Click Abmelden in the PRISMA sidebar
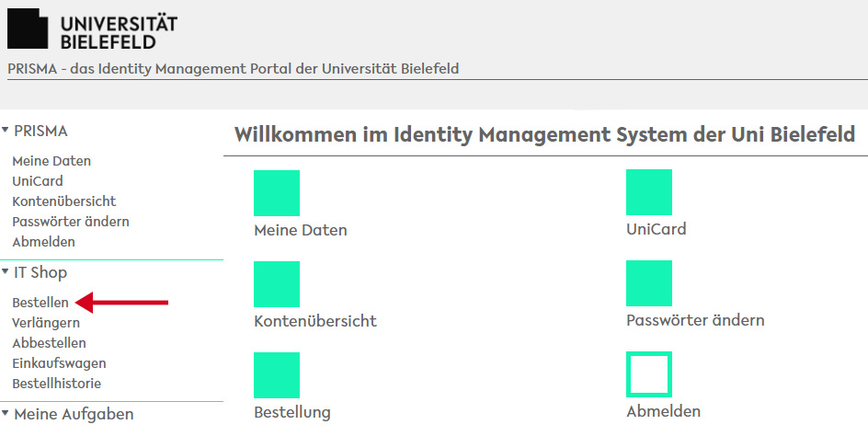The width and height of the screenshot is (868, 436). coord(43,242)
